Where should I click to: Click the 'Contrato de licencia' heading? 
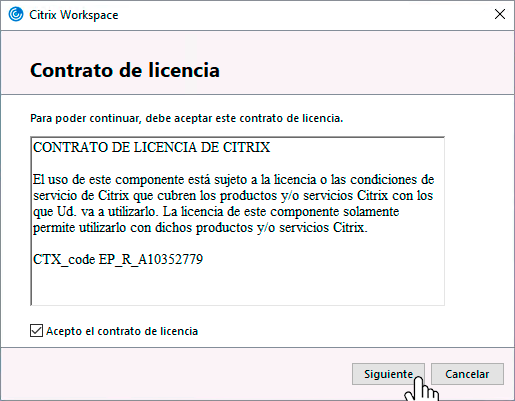pyautogui.click(x=125, y=70)
